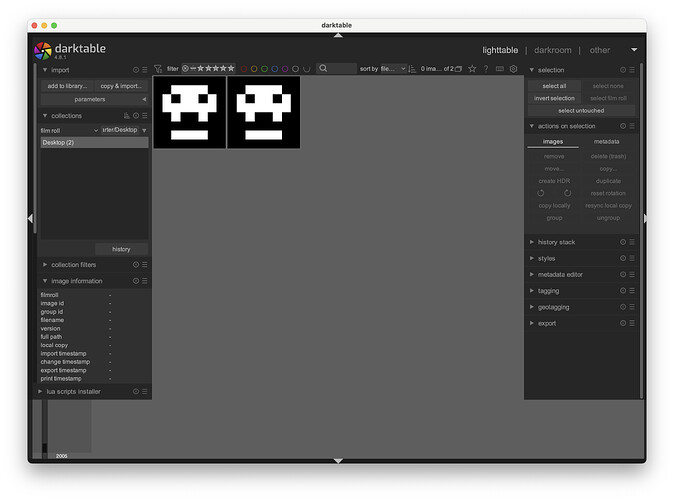
Task: Open the tagging presets menu
Action: (x=632, y=291)
